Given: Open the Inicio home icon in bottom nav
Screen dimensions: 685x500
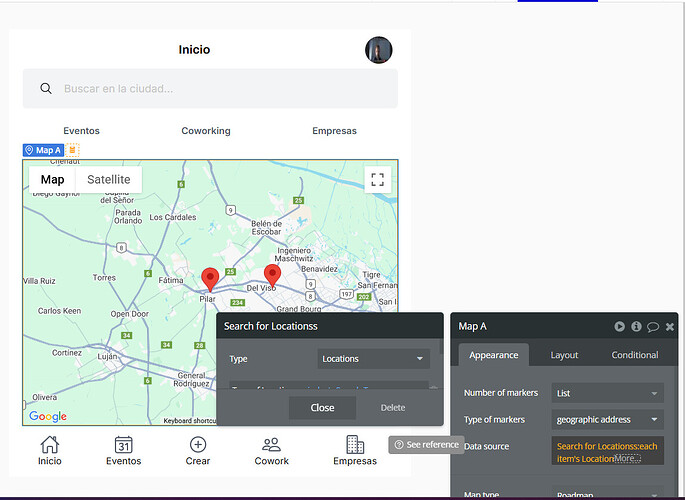Looking at the screenshot, I should click(x=49, y=445).
